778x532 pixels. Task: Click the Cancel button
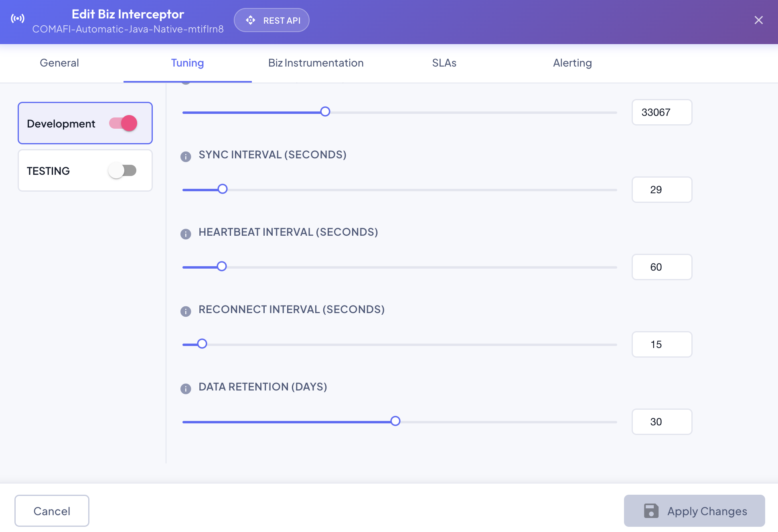(52, 511)
